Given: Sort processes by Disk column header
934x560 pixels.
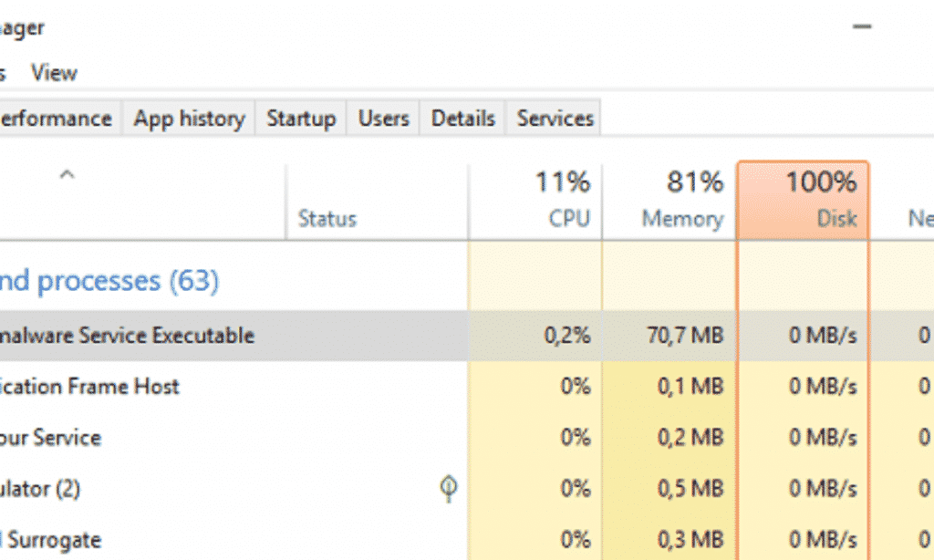Looking at the screenshot, I should 803,202.
